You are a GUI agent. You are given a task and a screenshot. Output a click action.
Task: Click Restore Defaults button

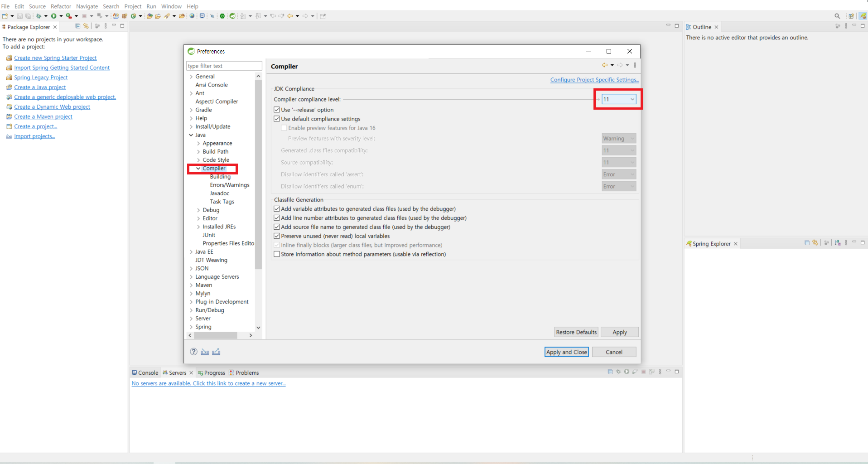point(576,332)
